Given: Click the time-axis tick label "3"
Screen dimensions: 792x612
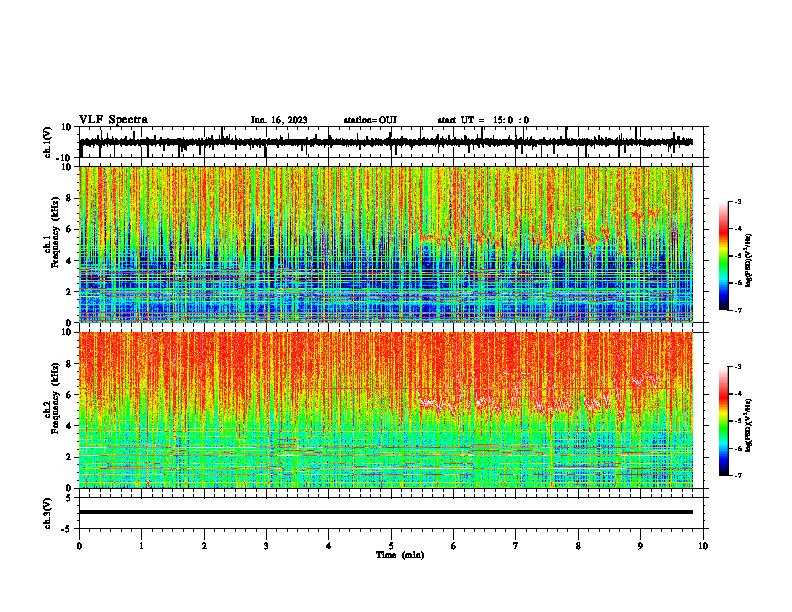Looking at the screenshot, I should pos(266,546).
